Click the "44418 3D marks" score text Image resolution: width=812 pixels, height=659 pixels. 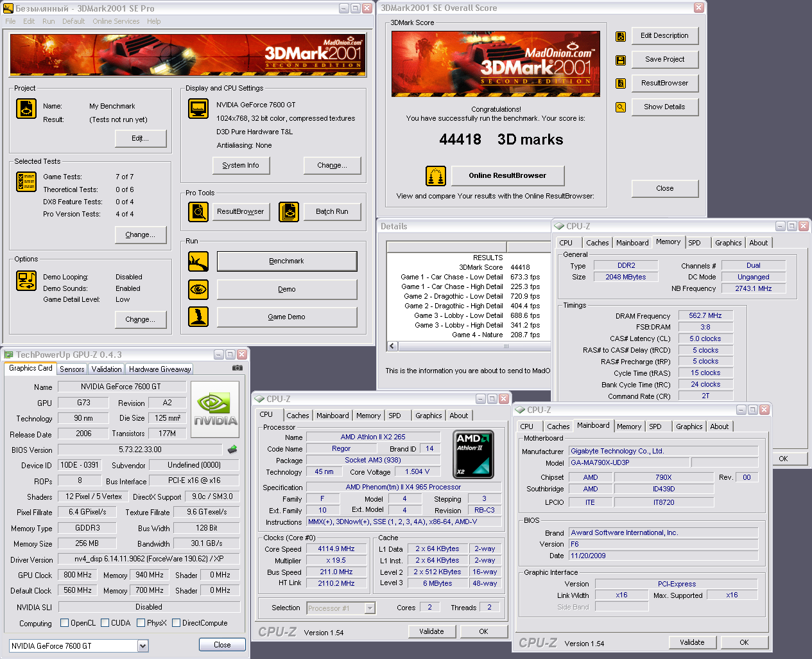coord(501,139)
